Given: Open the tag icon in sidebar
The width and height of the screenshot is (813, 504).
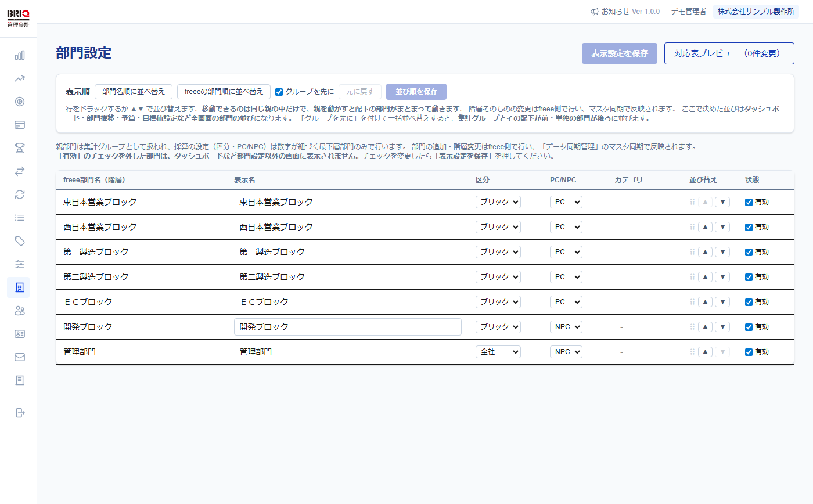Looking at the screenshot, I should 19,241.
